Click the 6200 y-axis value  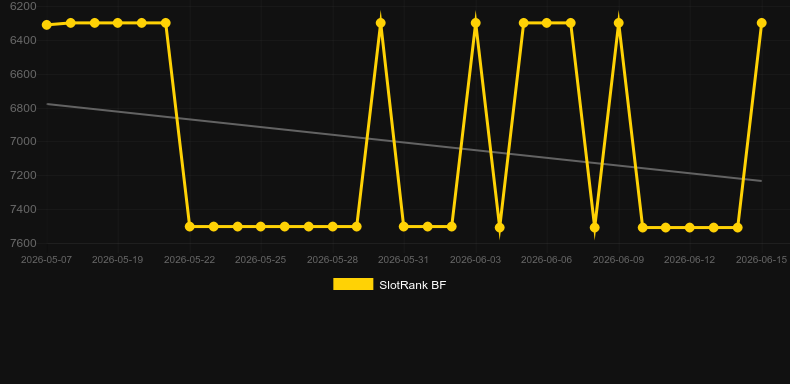[23, 6]
